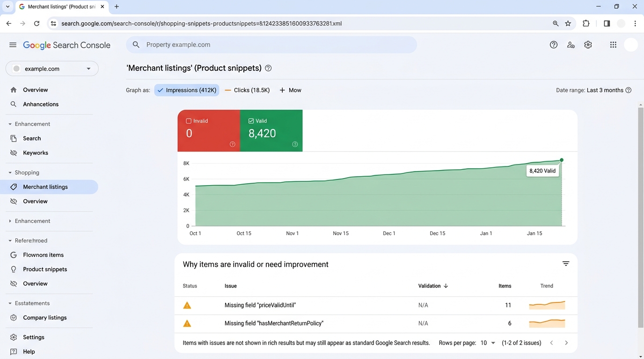
Task: Open the main hamburger menu
Action: 13,45
